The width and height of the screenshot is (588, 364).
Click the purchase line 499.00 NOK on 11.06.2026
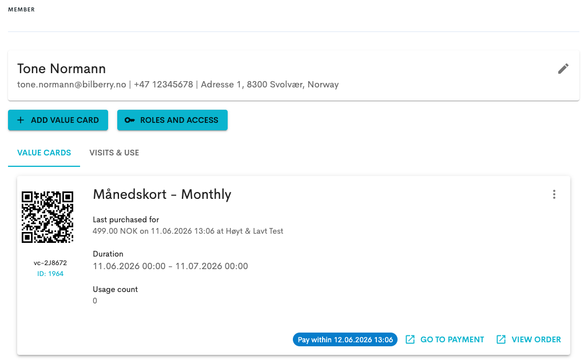pos(188,231)
